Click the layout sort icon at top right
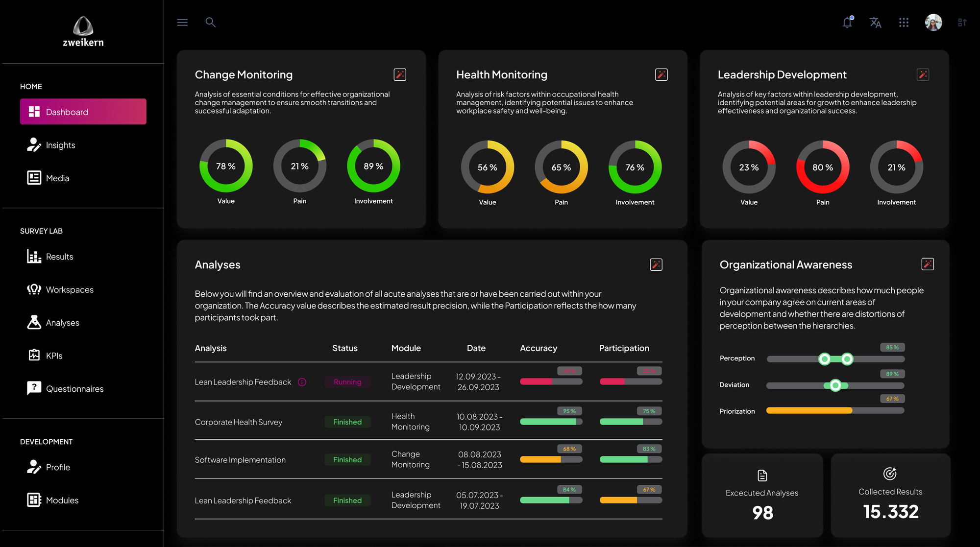This screenshot has width=980, height=547. 962,23
